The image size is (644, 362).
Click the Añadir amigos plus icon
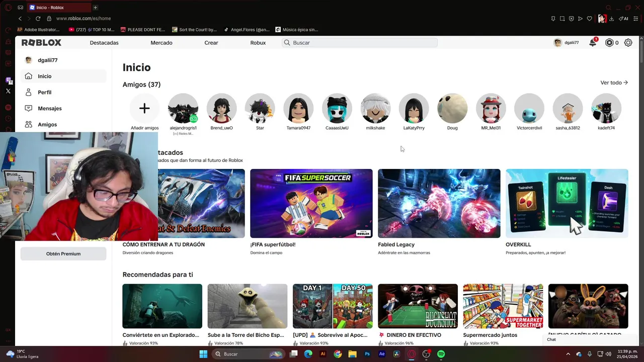(144, 108)
